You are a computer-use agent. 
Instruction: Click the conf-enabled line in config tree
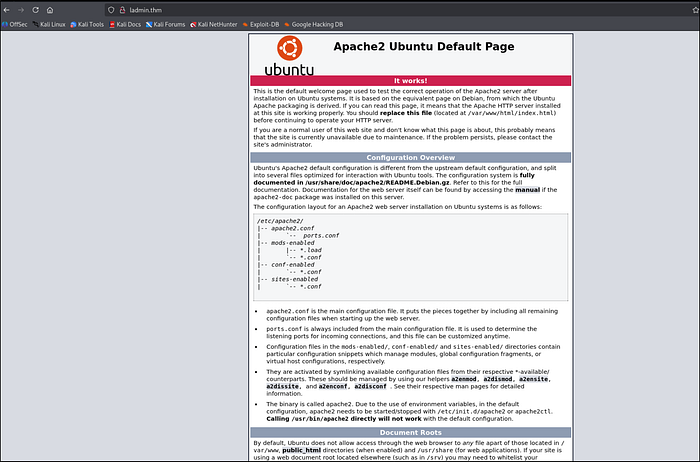pos(292,265)
